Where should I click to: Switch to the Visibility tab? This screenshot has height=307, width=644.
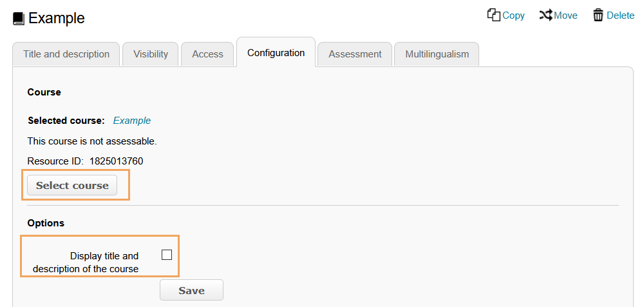pyautogui.click(x=151, y=54)
